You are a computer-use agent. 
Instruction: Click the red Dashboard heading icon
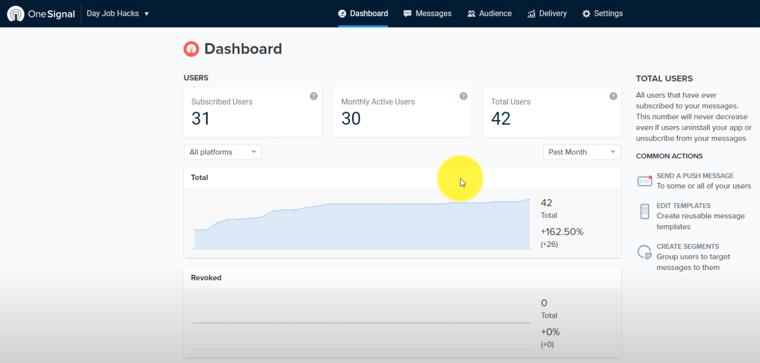coord(191,49)
